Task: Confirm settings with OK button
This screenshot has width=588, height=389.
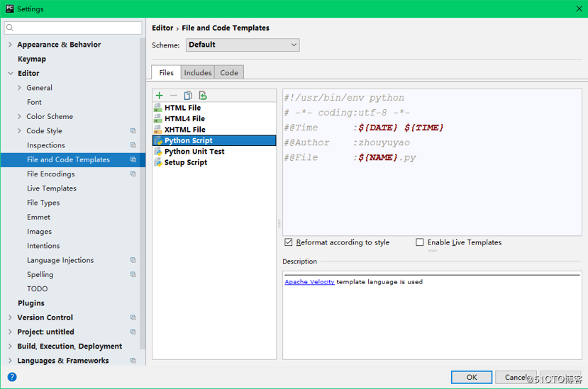Action: 472,377
